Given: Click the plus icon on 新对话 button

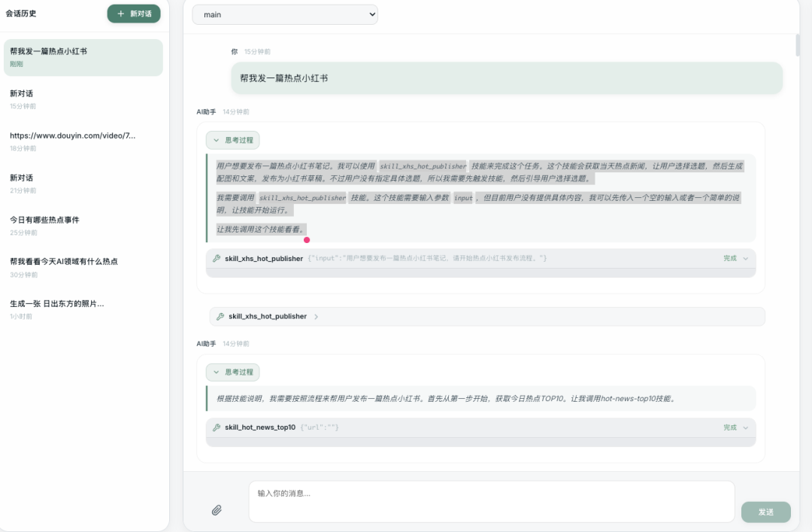Looking at the screenshot, I should (x=120, y=14).
